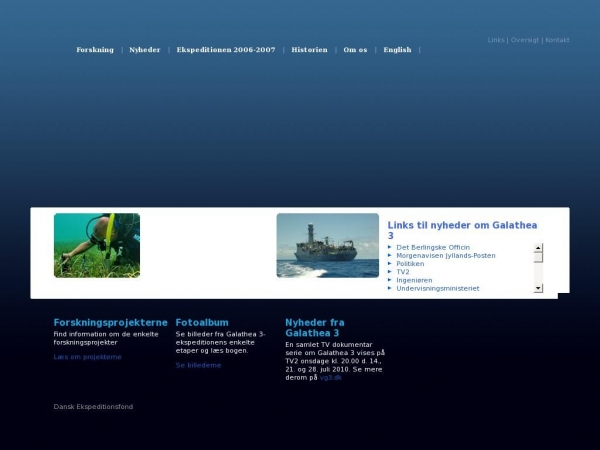Image resolution: width=600 pixels, height=450 pixels.
Task: Open the Politiken news link
Action: tap(410, 264)
